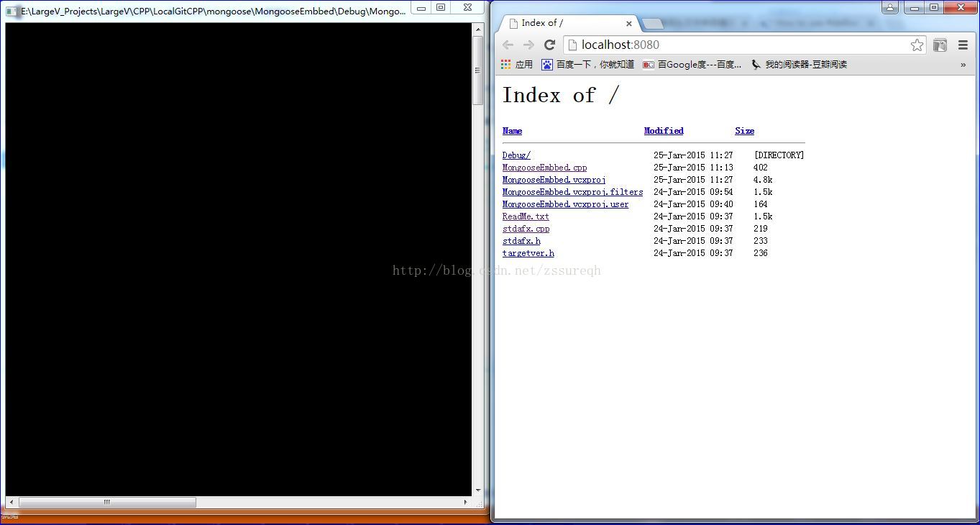Screen dimensions: 980x525
Task: Open the 百Google度 bookmark
Action: click(x=692, y=64)
